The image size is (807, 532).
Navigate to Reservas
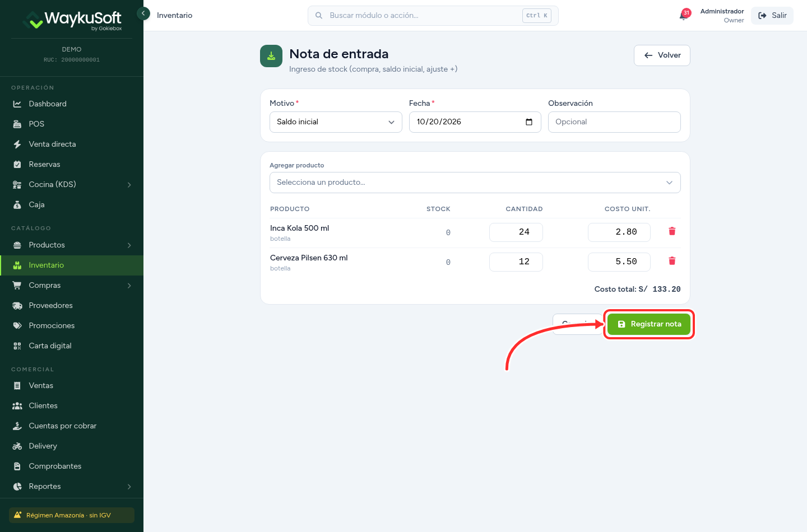72,164
